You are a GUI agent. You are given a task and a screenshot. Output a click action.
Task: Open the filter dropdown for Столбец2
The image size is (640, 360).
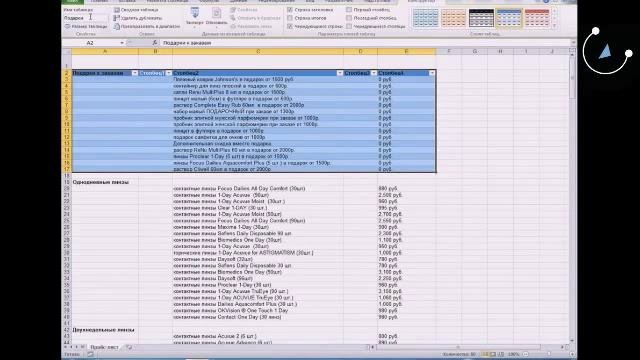click(x=340, y=73)
